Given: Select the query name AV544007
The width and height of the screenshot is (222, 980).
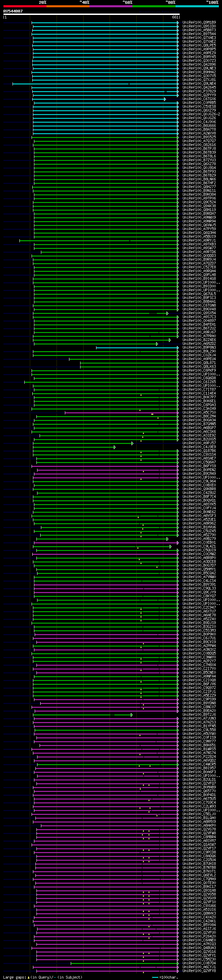Looking at the screenshot, I should (13, 11).
